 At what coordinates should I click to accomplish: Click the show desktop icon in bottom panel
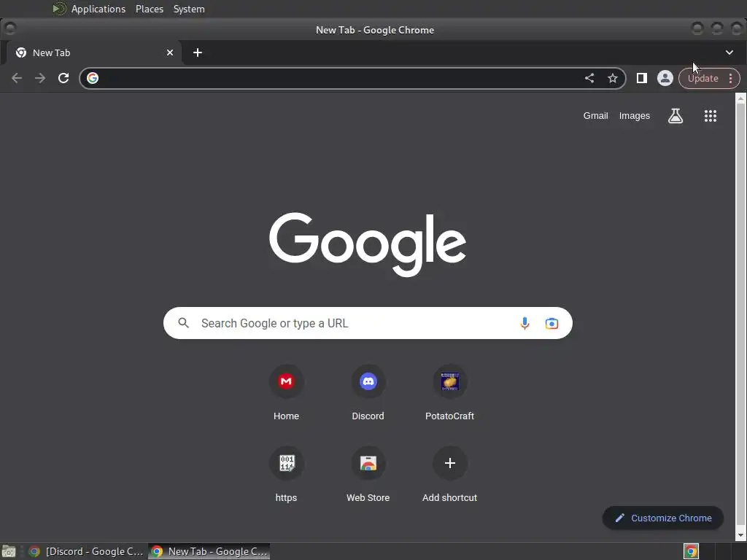click(x=9, y=551)
